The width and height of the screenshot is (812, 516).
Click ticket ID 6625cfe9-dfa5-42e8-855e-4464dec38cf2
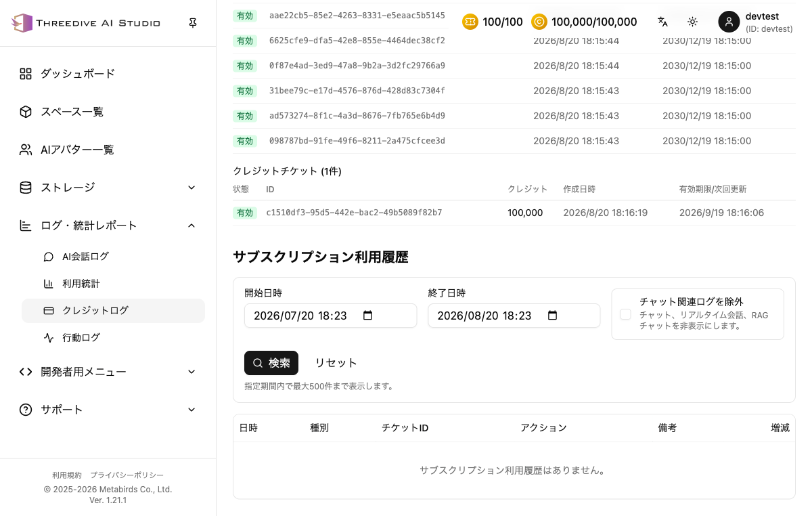click(x=357, y=41)
